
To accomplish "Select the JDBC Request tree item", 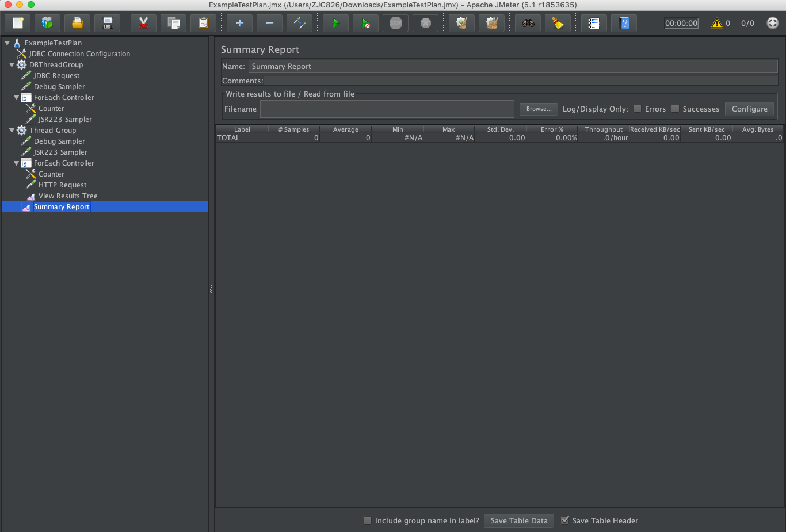I will [56, 75].
